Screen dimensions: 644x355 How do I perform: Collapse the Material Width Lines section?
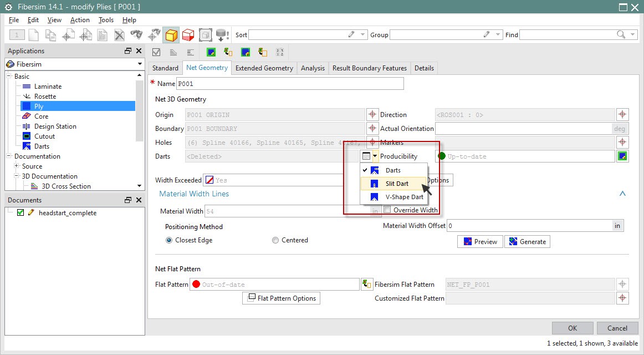coord(622,194)
